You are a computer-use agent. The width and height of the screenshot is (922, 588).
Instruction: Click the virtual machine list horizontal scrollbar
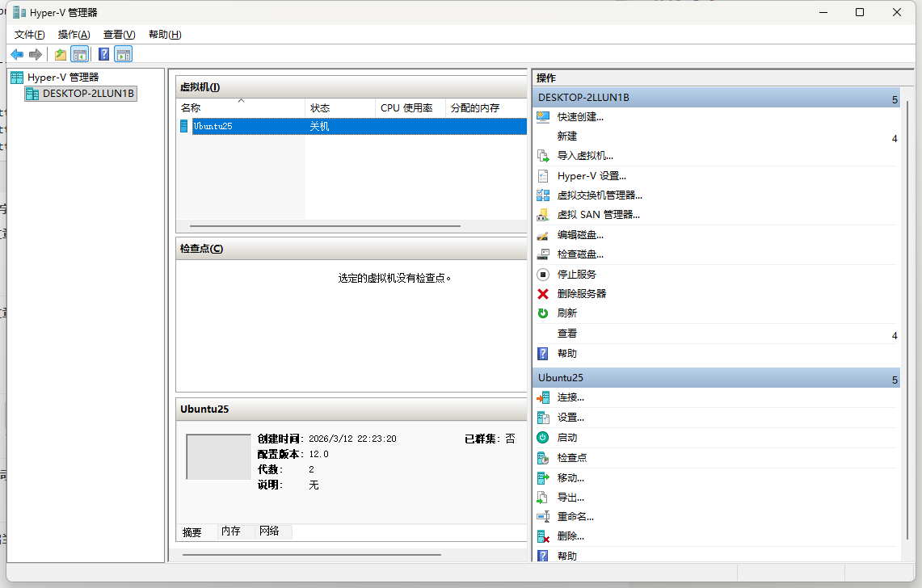coord(325,226)
